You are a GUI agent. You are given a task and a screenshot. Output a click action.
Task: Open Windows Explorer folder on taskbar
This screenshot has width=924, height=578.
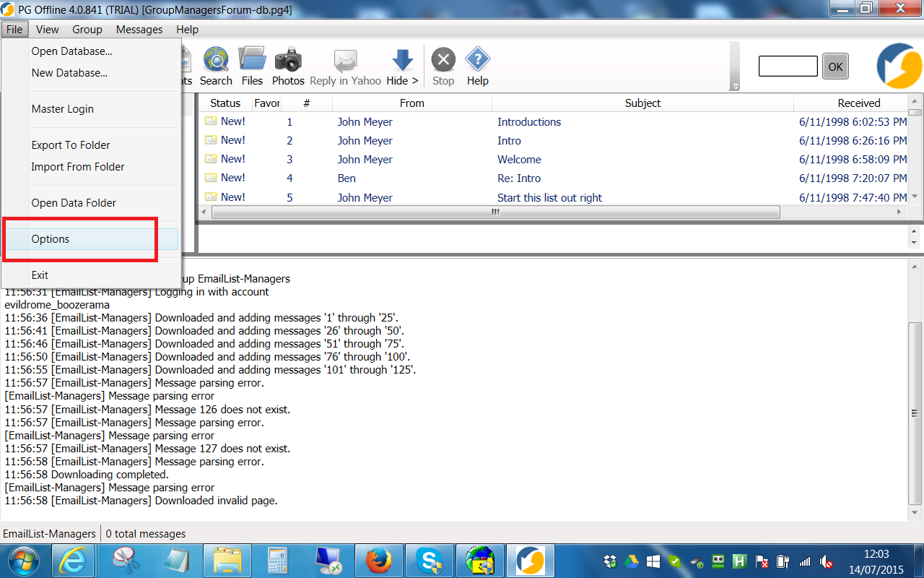[x=227, y=561]
